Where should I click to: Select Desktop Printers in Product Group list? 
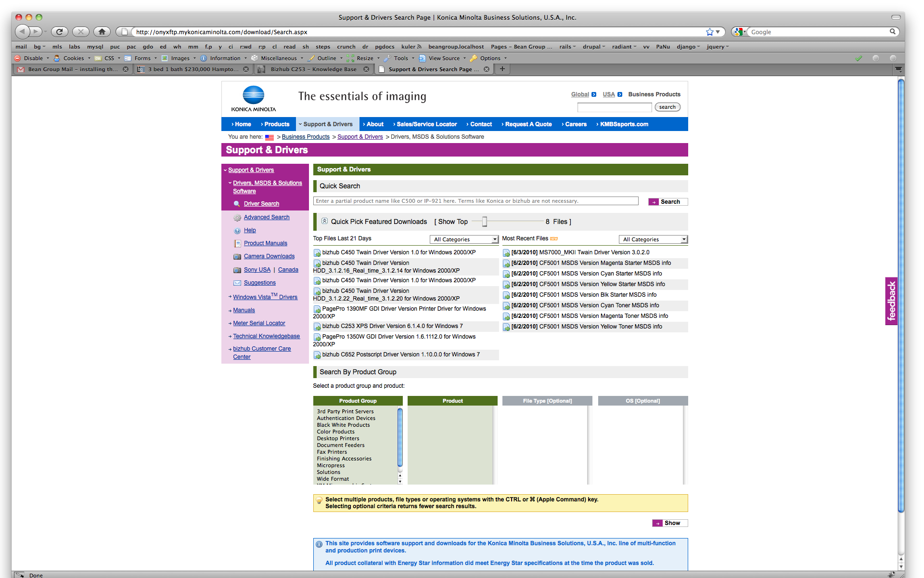(338, 439)
